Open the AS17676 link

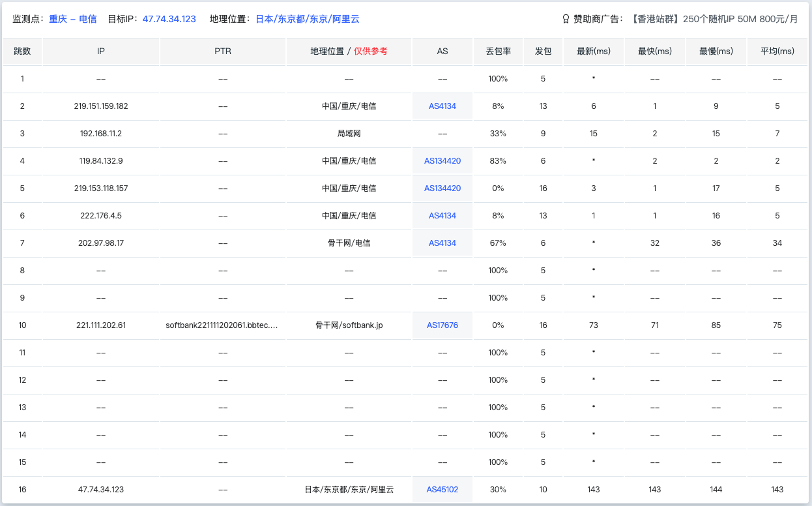pos(442,325)
